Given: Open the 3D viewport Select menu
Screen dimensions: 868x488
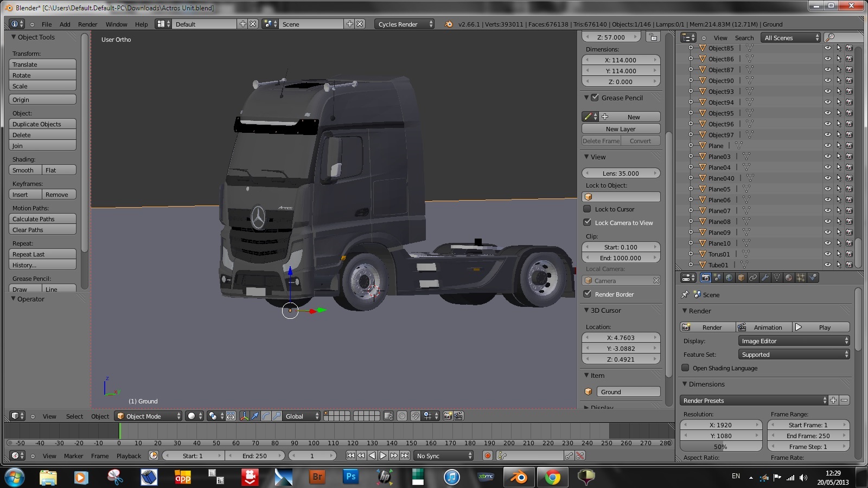Looking at the screenshot, I should click(x=75, y=416).
